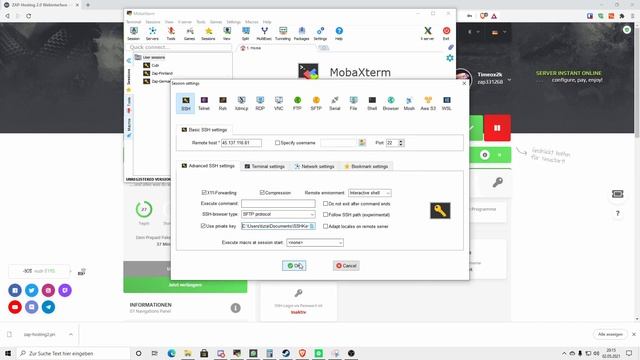Enable Specify username checkbox
This screenshot has height=360, width=640.
pos(277,142)
